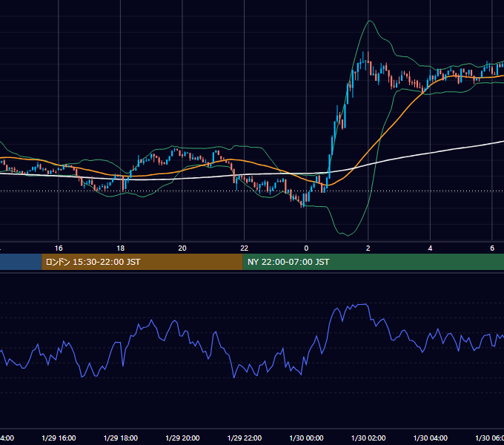The height and width of the screenshot is (445, 504).
Task: Click the 2 hour label on price chart axis
Action: point(368,248)
